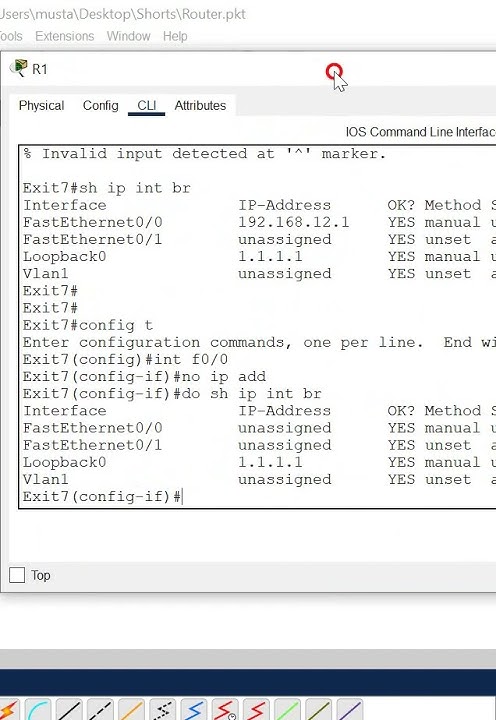Choose the purple USB cable
Screen dimensions: 496x720
(x=350, y=710)
